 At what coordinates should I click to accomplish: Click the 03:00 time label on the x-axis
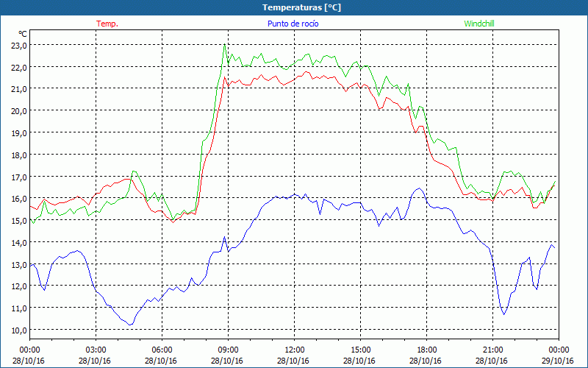pyautogui.click(x=96, y=350)
